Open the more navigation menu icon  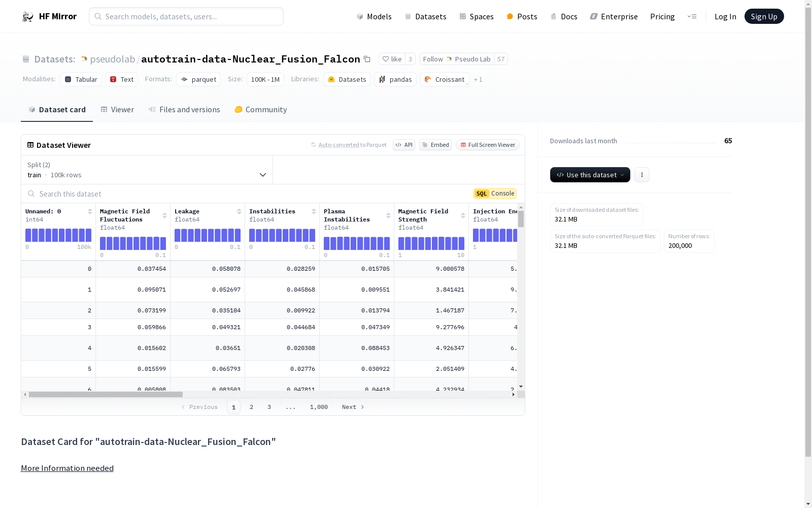692,17
